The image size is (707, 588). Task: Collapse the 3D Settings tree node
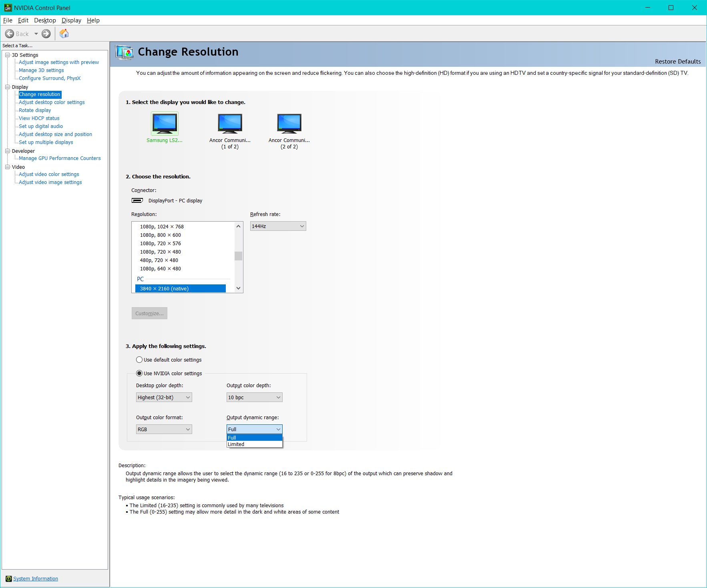point(7,55)
